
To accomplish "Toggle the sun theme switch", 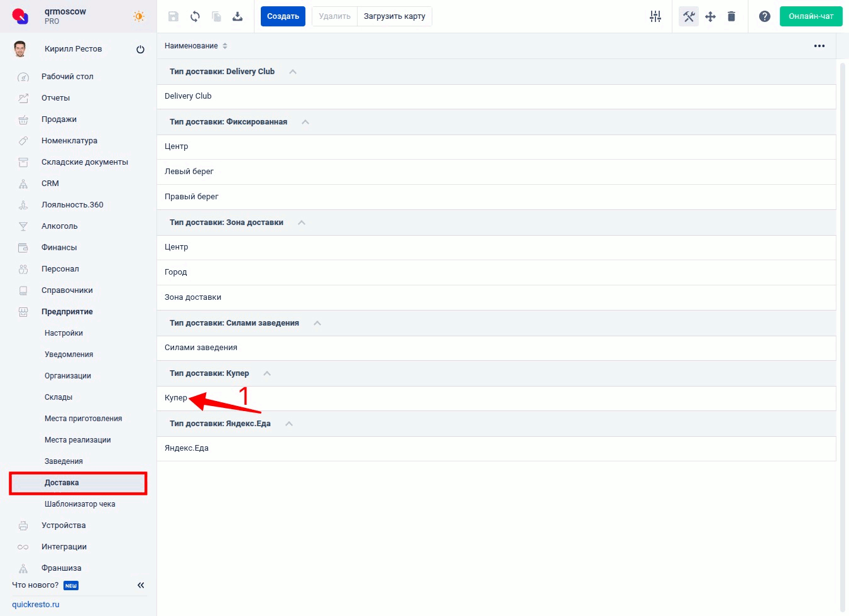I will (139, 16).
